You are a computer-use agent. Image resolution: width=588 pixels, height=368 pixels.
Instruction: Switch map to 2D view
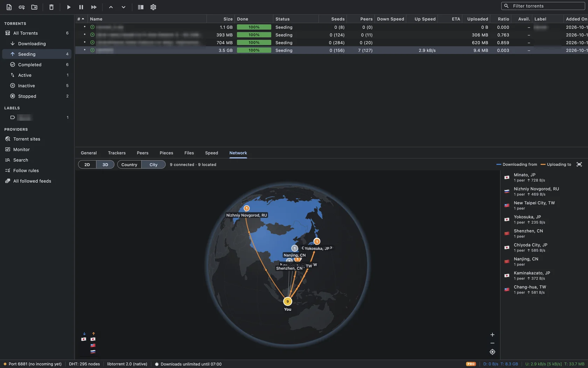pyautogui.click(x=87, y=164)
